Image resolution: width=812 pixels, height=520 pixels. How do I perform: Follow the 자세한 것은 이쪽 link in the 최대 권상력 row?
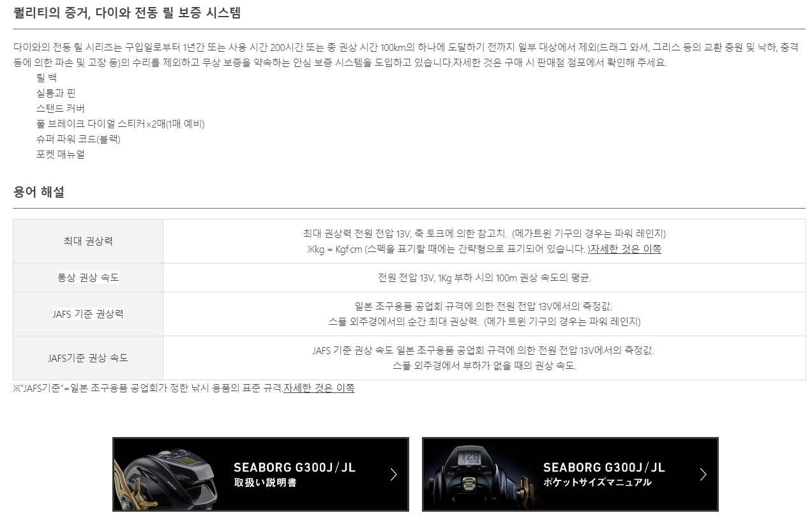[x=626, y=249]
